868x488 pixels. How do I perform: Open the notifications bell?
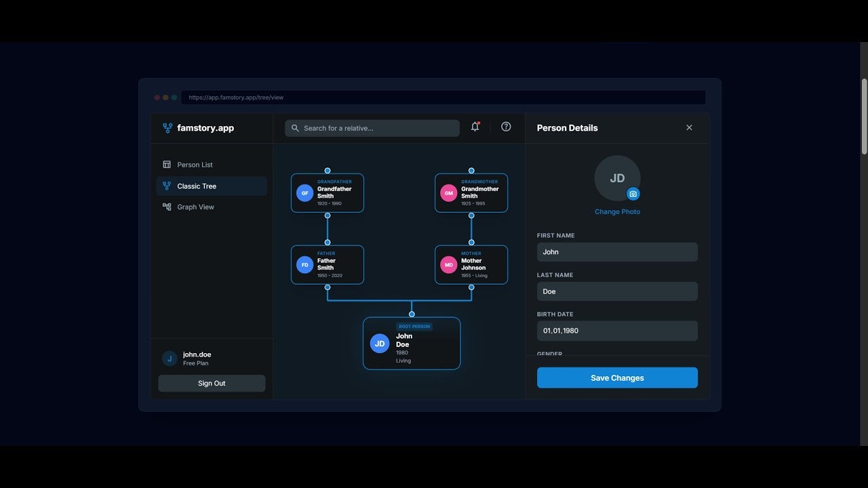(x=475, y=127)
